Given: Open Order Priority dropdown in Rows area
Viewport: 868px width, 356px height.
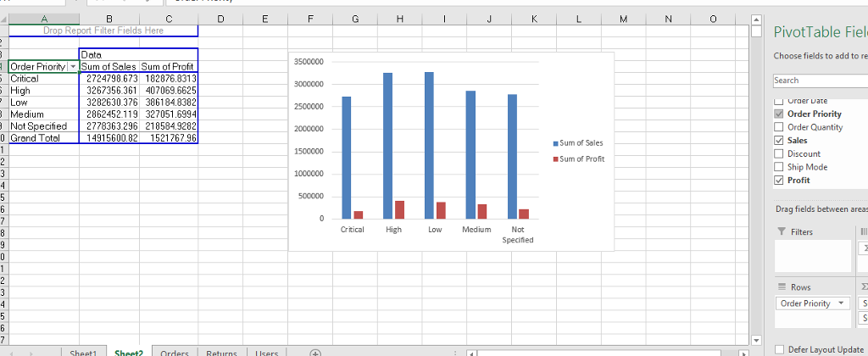Looking at the screenshot, I should (842, 303).
